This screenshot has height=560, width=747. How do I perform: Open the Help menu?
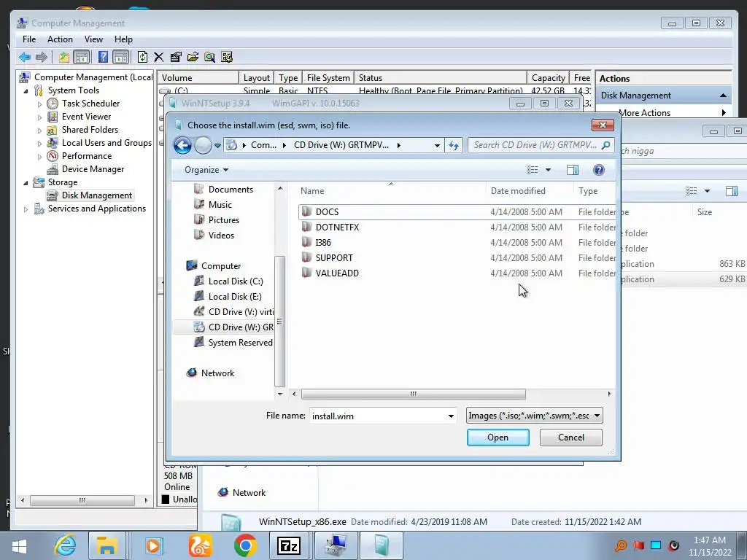(x=123, y=39)
